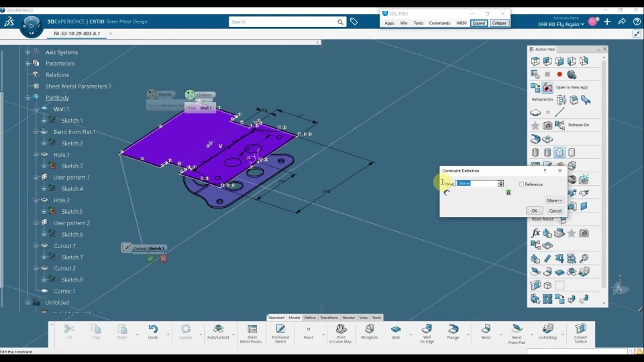Click the search magnifier icon

pyautogui.click(x=340, y=21)
